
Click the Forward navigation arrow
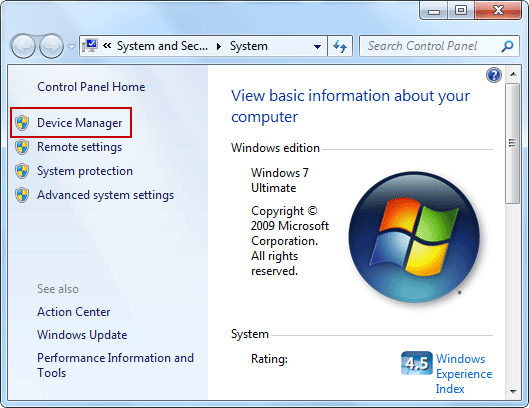coord(51,46)
